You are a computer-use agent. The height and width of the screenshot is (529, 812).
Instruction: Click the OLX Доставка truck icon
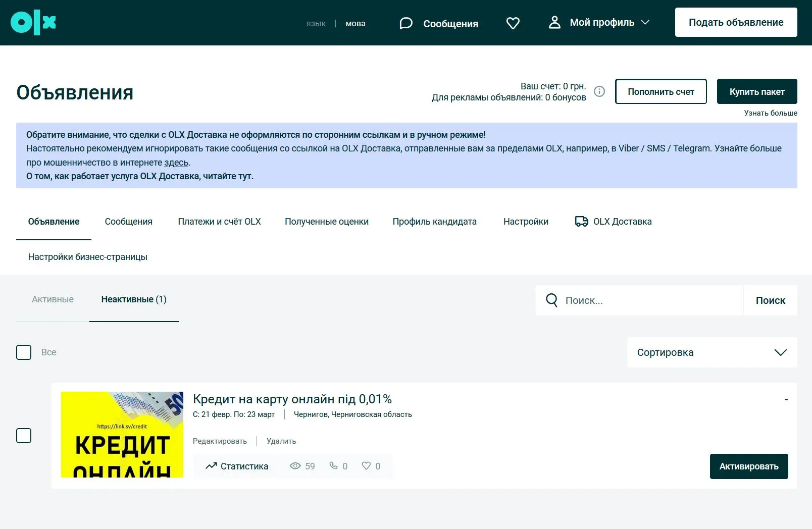click(581, 221)
